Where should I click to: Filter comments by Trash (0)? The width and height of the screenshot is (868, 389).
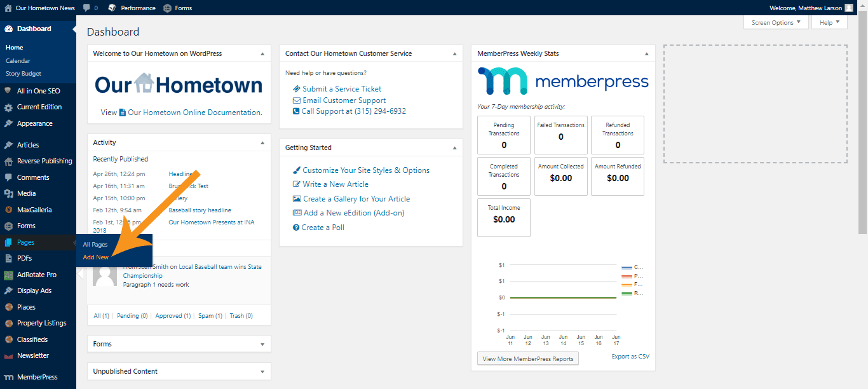[x=241, y=316]
